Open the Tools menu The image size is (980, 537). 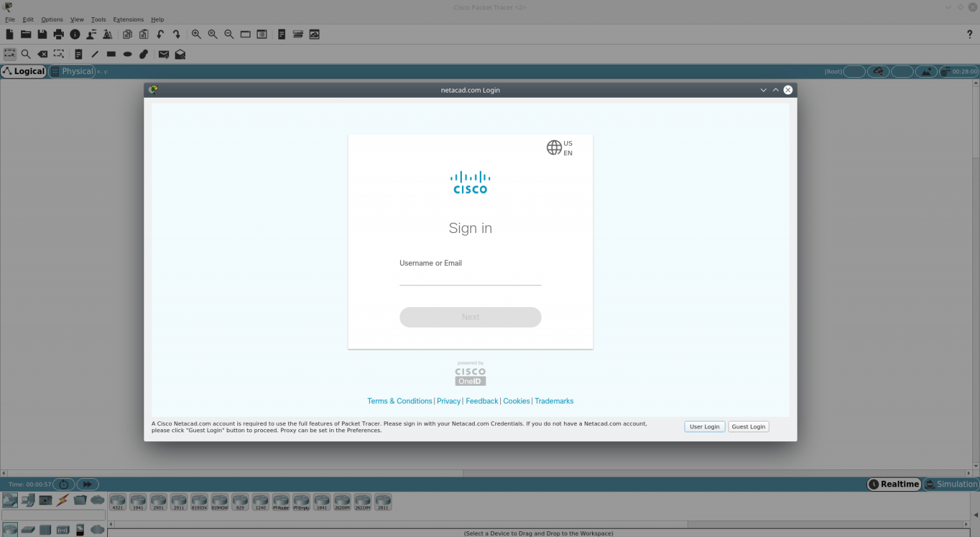click(98, 20)
